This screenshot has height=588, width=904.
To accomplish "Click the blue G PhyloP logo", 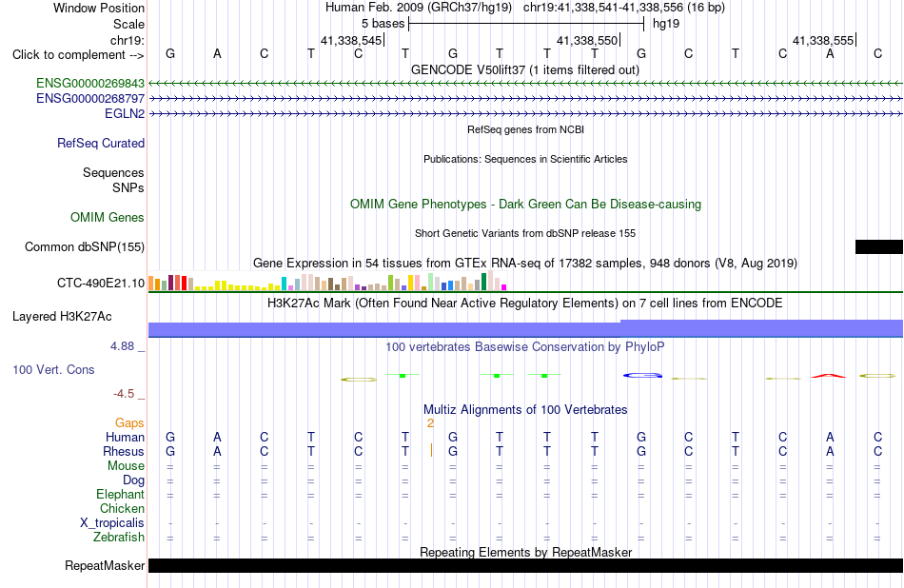I will point(642,375).
